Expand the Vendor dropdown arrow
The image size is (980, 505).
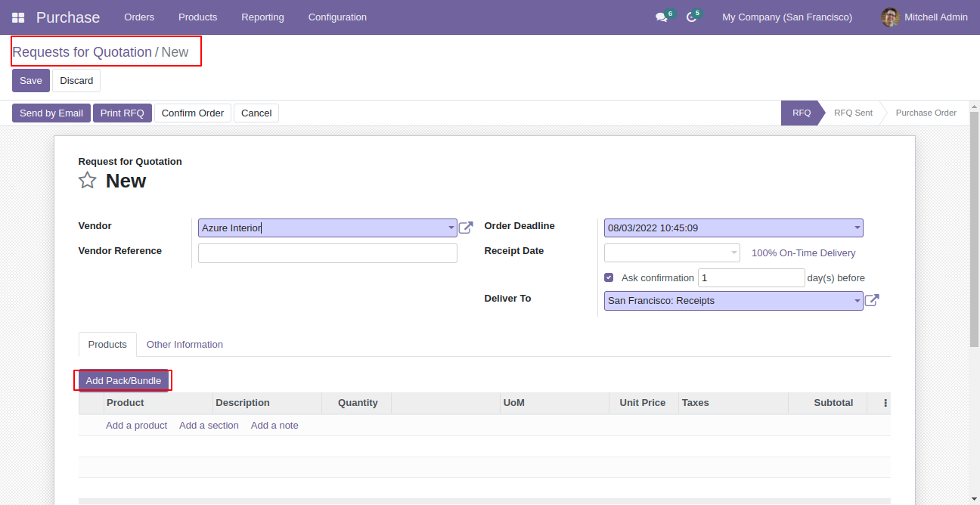451,228
